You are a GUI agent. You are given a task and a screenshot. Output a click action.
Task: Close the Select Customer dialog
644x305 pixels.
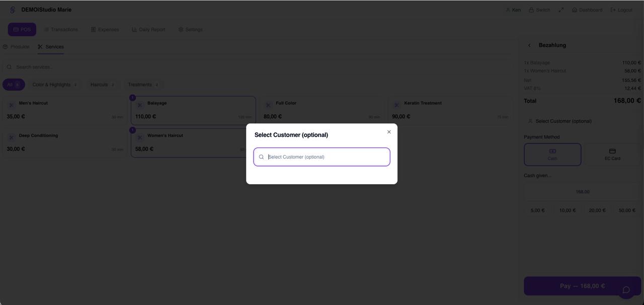click(389, 132)
